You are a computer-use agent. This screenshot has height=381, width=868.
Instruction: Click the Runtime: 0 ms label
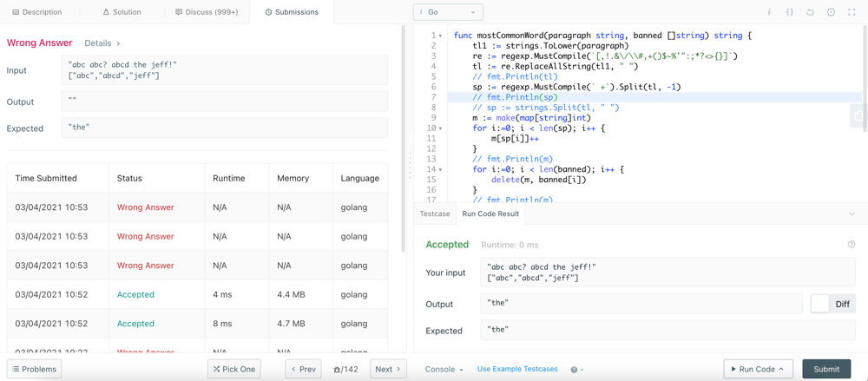pyautogui.click(x=510, y=245)
